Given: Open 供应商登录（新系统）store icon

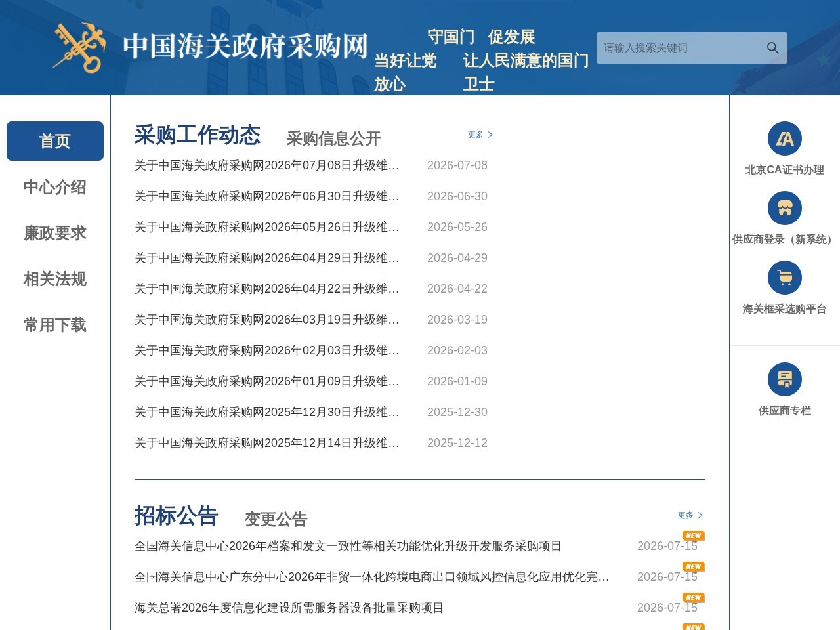Looking at the screenshot, I should (x=785, y=208).
